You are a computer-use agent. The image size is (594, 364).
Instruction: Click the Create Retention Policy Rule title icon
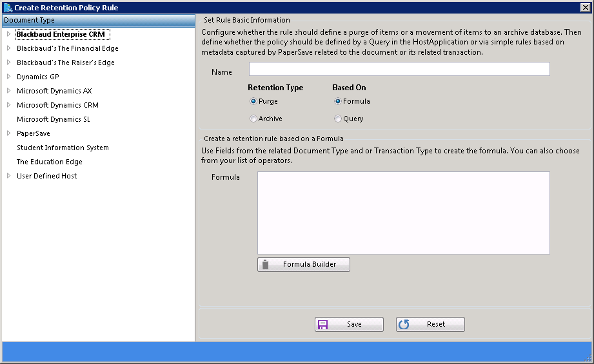click(8, 8)
